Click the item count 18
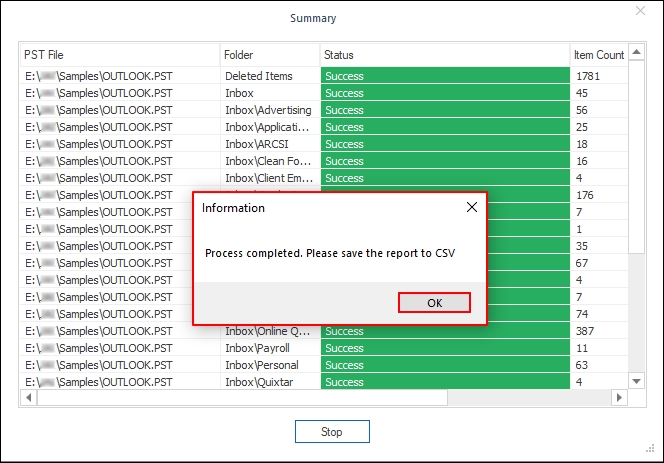Image resolution: width=664 pixels, height=463 pixels. click(581, 144)
